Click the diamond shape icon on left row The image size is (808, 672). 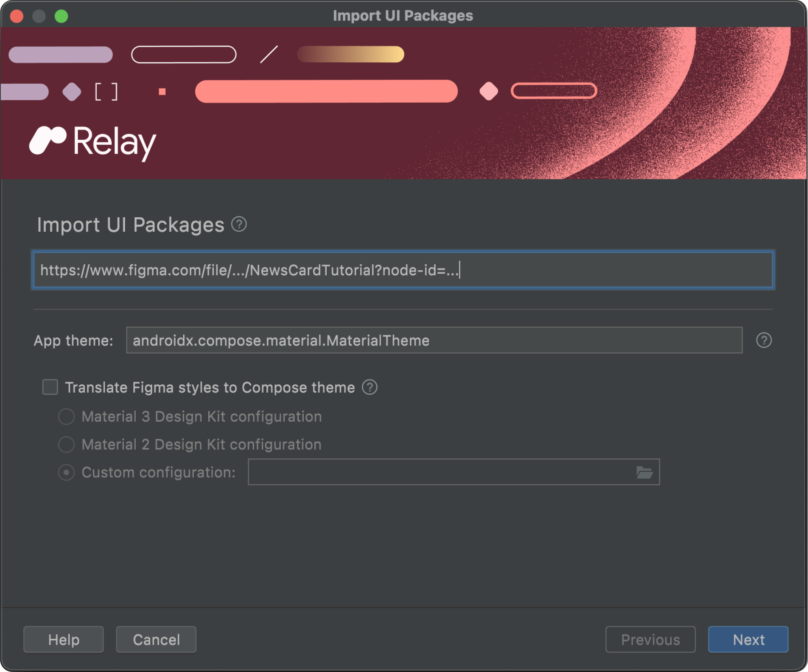73,92
